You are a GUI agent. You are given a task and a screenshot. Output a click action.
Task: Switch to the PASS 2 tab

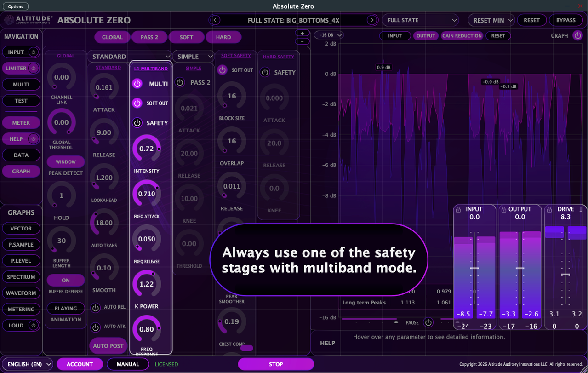149,37
